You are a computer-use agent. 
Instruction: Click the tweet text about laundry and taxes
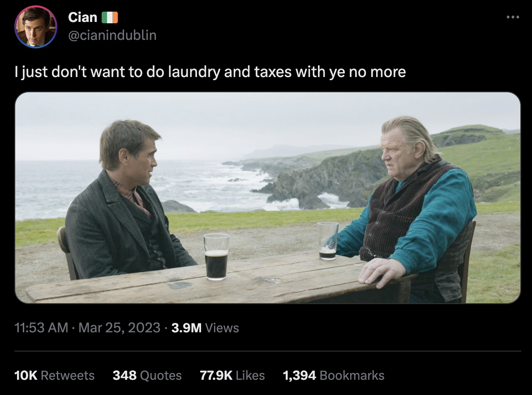point(210,72)
